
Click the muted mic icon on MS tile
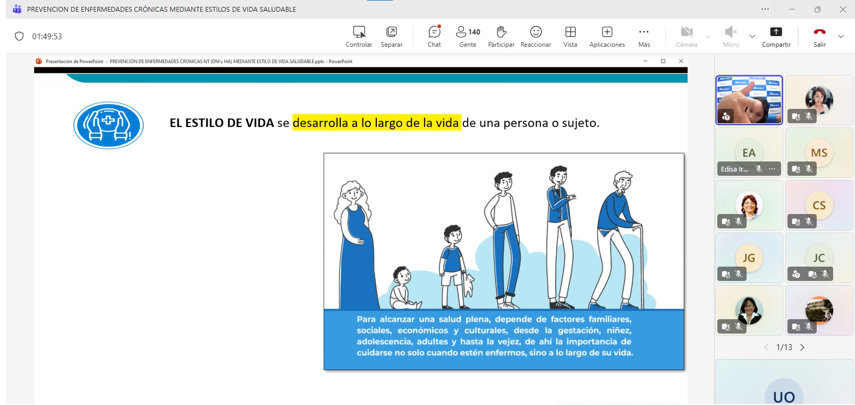point(809,169)
